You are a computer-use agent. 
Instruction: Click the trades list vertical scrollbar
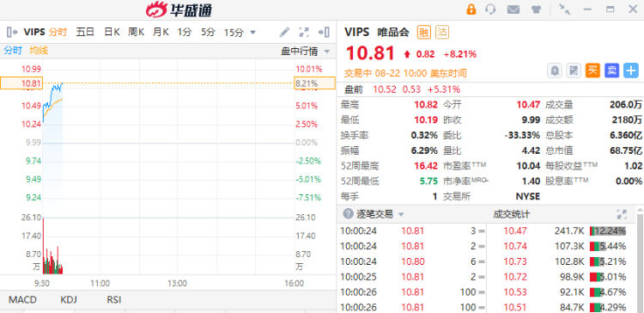641,263
